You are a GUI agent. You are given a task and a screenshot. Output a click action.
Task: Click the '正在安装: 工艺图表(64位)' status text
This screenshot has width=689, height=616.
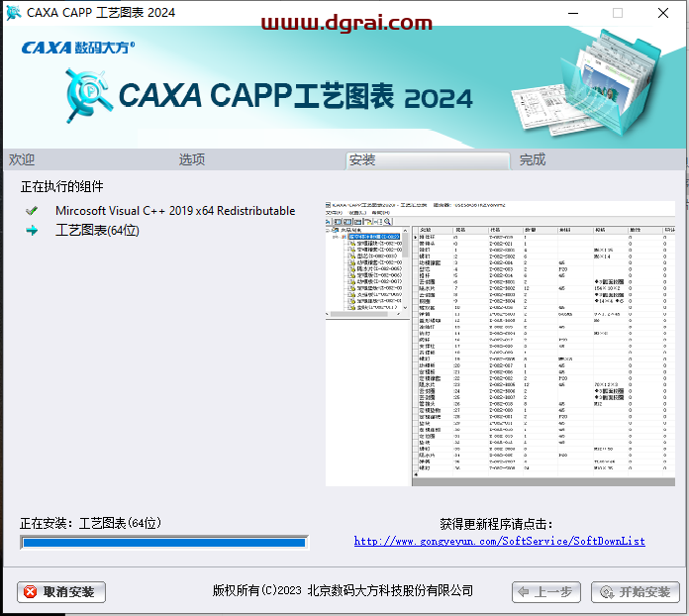coord(90,523)
